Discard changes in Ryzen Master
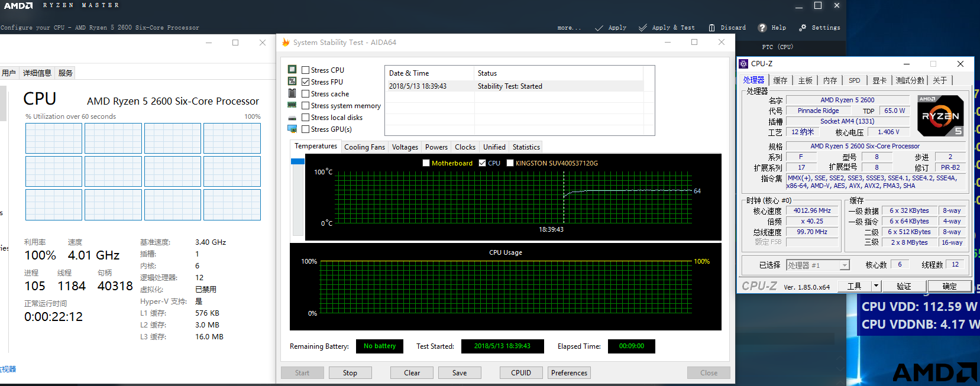 click(727, 28)
